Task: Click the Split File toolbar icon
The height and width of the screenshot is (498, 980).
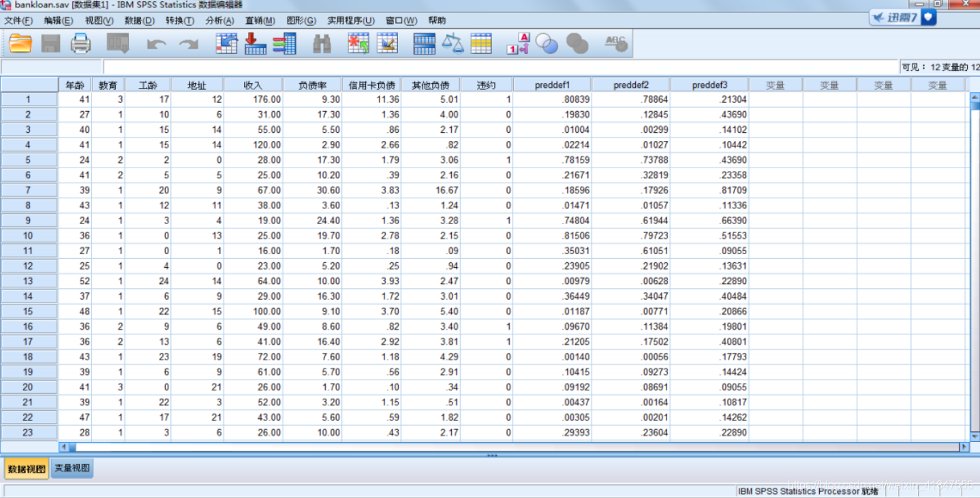Action: [x=425, y=44]
